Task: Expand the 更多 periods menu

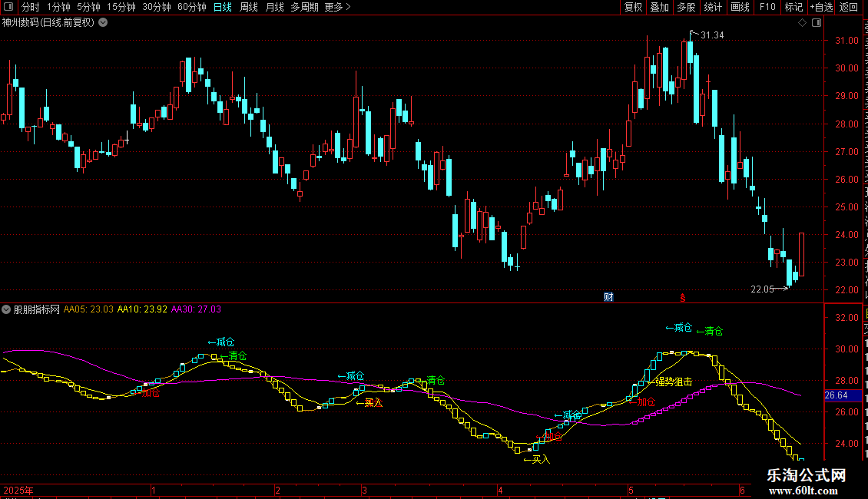Action: click(x=337, y=7)
